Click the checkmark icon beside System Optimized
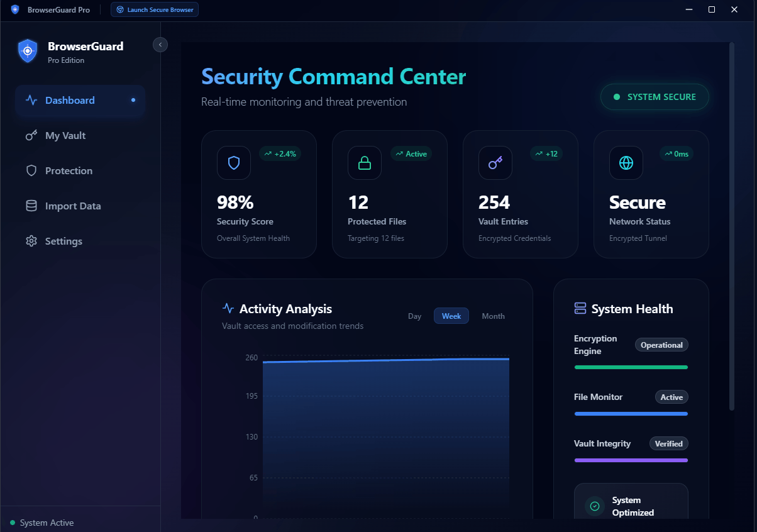 click(595, 506)
